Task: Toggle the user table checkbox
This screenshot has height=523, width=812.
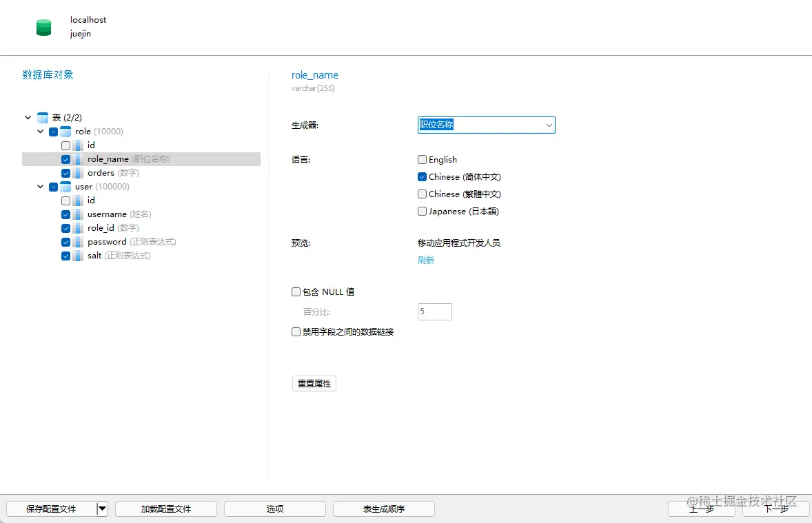Action: [x=53, y=187]
